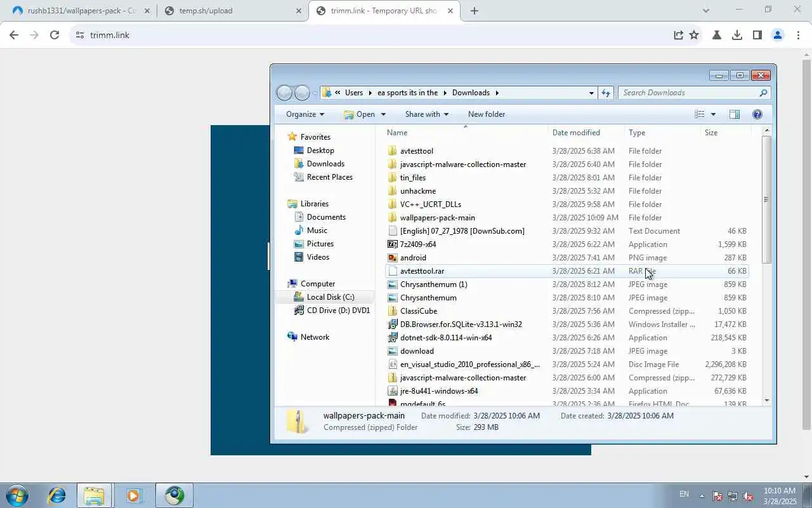812x508 pixels.
Task: Select the [English] 07_27_1978 text document icon
Action: click(x=393, y=231)
